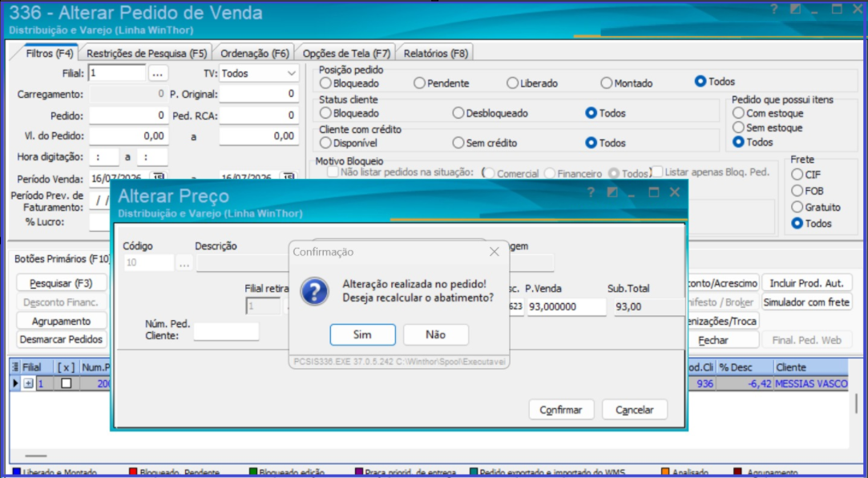Click MESSIAS VASCO client cell

click(x=811, y=383)
